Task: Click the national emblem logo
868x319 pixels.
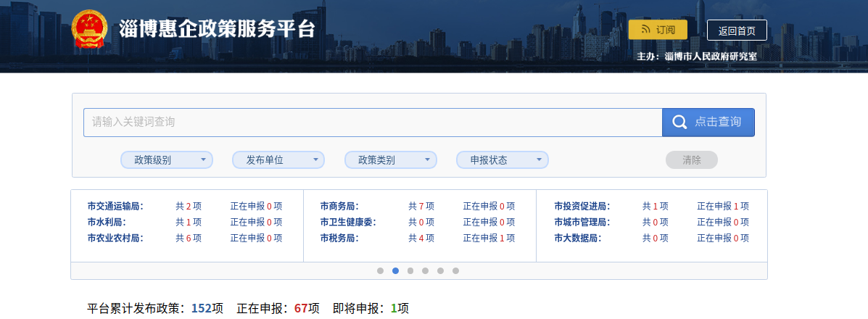Action: point(89,30)
